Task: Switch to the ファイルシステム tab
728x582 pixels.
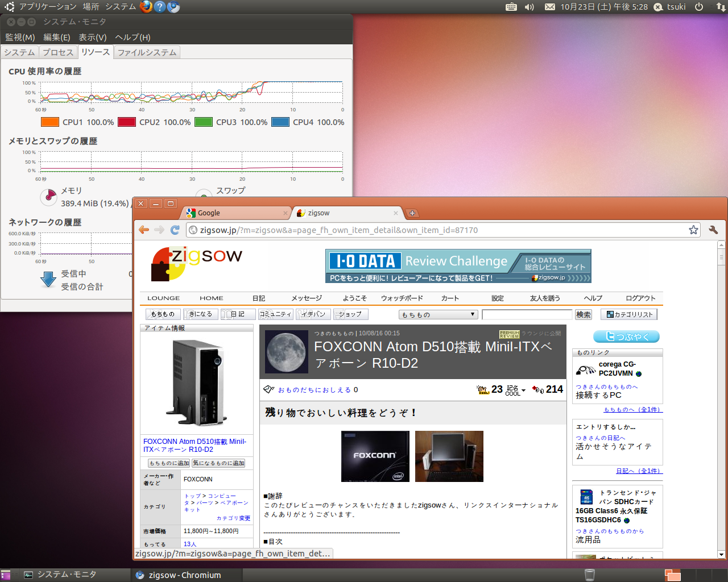Action: pos(147,52)
